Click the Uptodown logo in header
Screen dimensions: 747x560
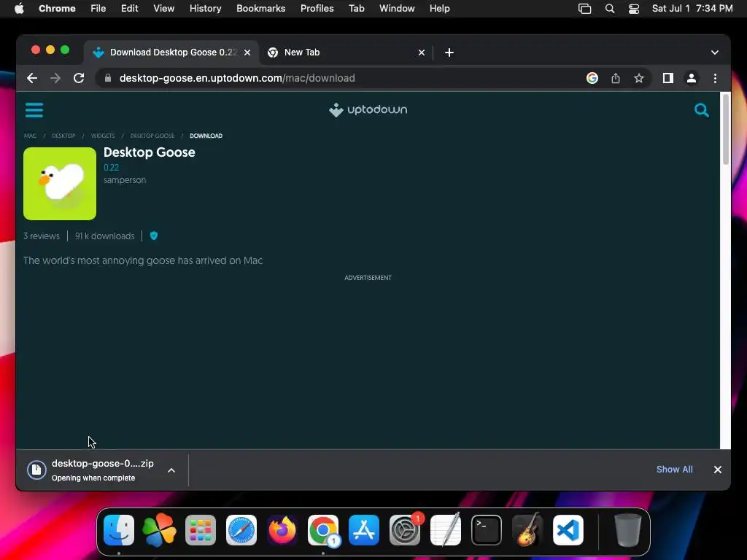(368, 109)
